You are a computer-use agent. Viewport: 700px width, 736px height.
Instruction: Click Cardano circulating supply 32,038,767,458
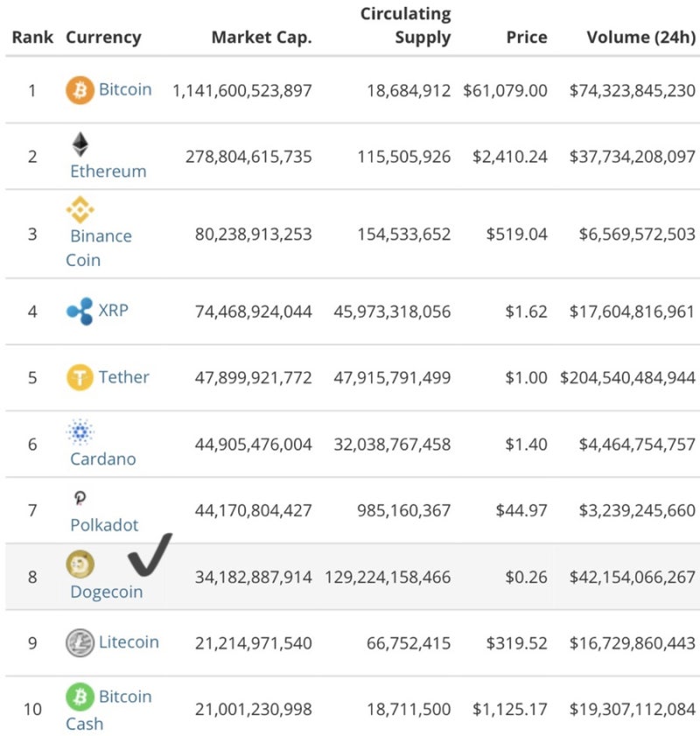click(x=392, y=445)
